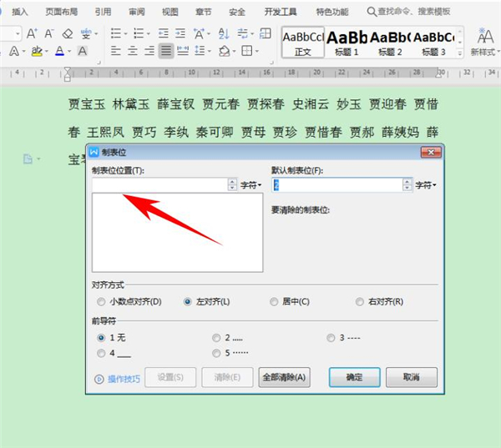Image resolution: width=501 pixels, height=448 pixels.
Task: Click 全部清除(A) button
Action: pyautogui.click(x=284, y=377)
